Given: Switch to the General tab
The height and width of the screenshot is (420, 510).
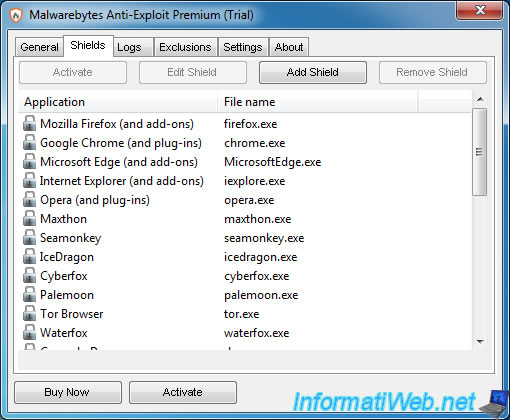Looking at the screenshot, I should tap(39, 47).
